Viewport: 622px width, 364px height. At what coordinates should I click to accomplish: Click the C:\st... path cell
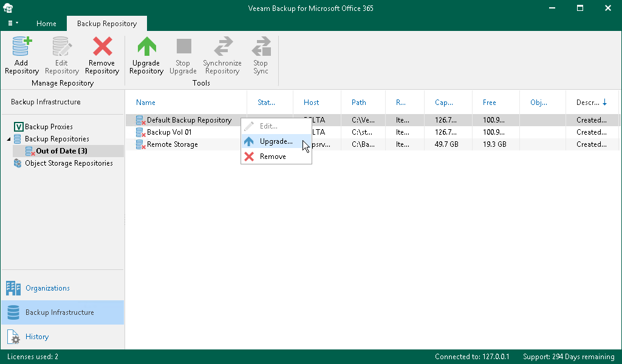pos(362,132)
